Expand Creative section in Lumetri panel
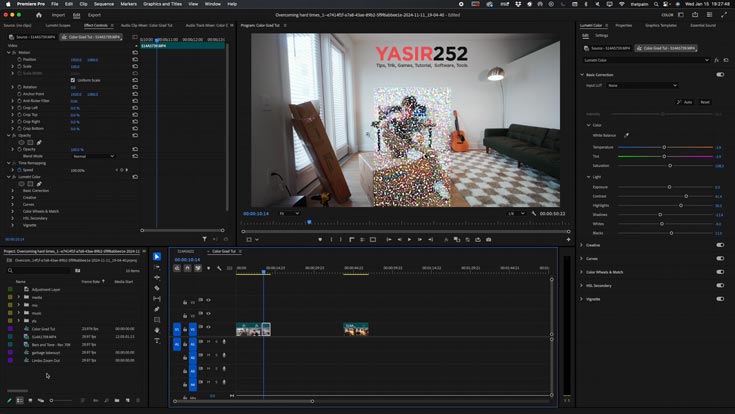The height and width of the screenshot is (414, 735). tap(582, 245)
